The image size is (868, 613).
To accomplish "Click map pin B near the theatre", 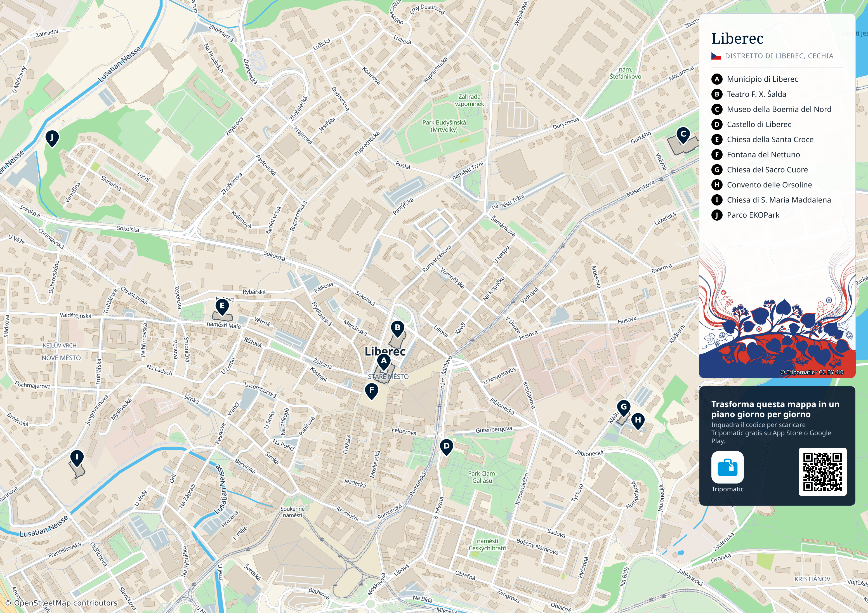I will (397, 329).
